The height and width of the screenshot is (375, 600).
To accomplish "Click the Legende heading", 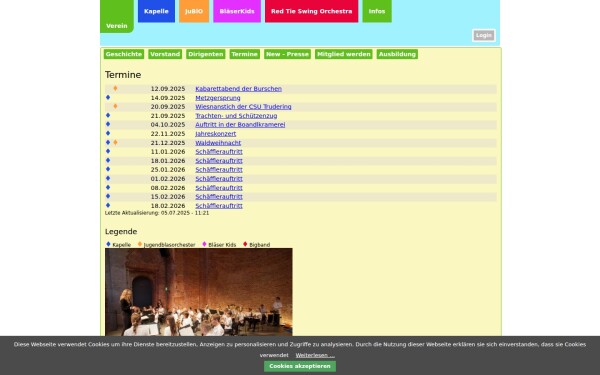I will pos(121,232).
